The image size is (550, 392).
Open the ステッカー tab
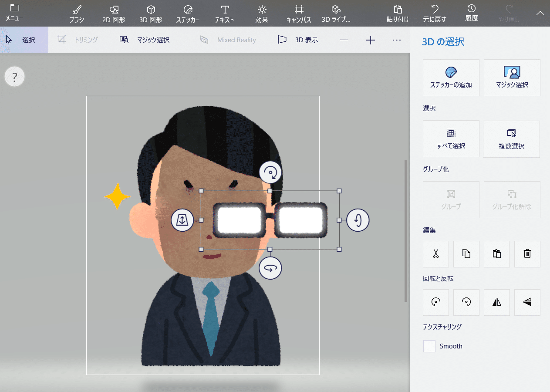click(188, 14)
